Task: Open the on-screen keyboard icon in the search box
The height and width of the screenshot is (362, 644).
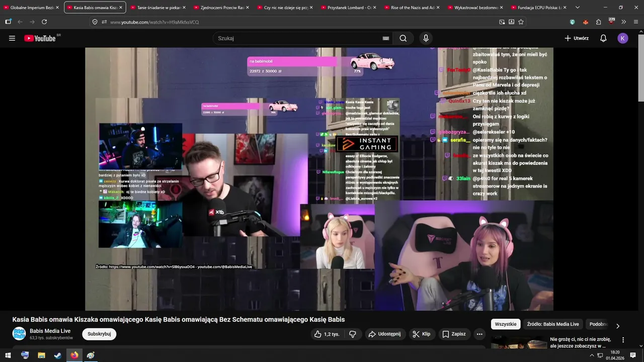Action: point(386,38)
